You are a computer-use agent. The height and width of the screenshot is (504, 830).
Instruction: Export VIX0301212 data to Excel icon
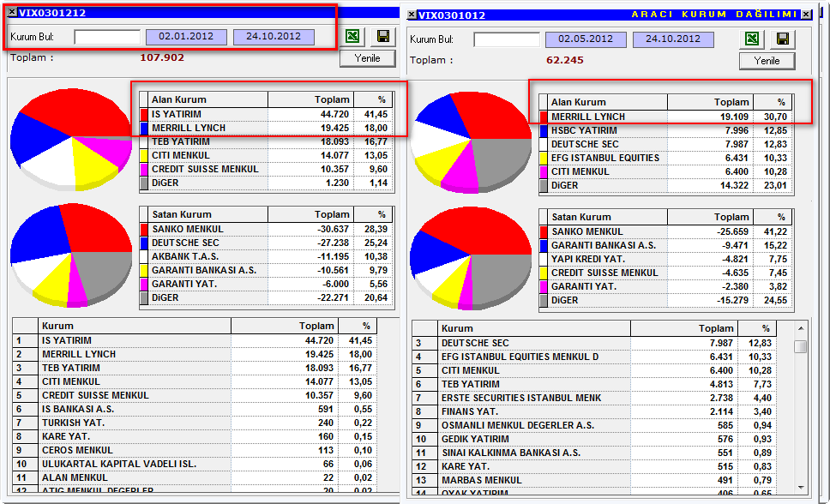[353, 36]
